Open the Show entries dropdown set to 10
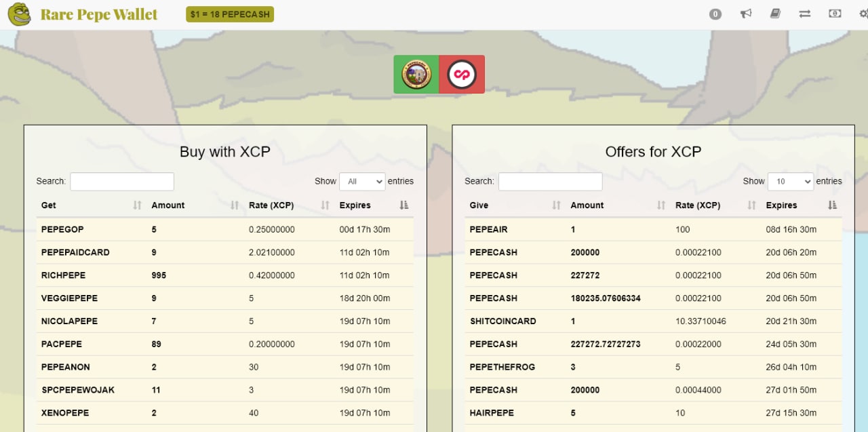Viewport: 868px width, 432px height. pyautogui.click(x=791, y=181)
